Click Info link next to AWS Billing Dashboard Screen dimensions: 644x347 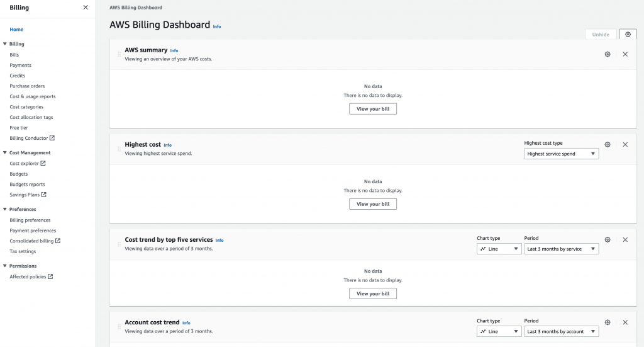pos(217,26)
